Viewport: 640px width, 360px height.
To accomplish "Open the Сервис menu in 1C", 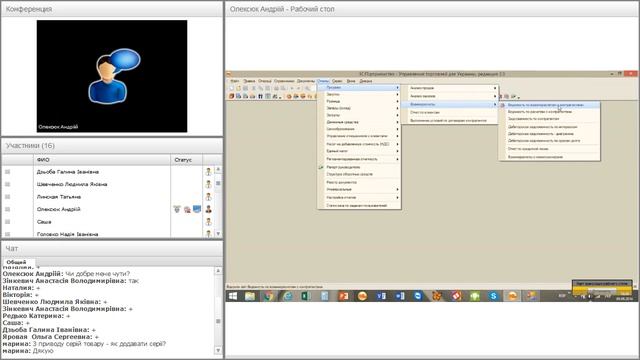I will click(x=337, y=81).
